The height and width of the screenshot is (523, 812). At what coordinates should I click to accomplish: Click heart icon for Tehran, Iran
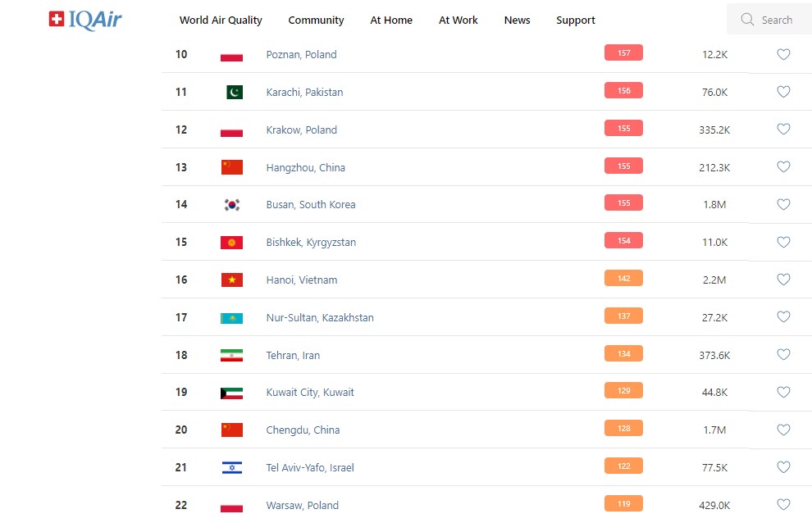(x=783, y=355)
